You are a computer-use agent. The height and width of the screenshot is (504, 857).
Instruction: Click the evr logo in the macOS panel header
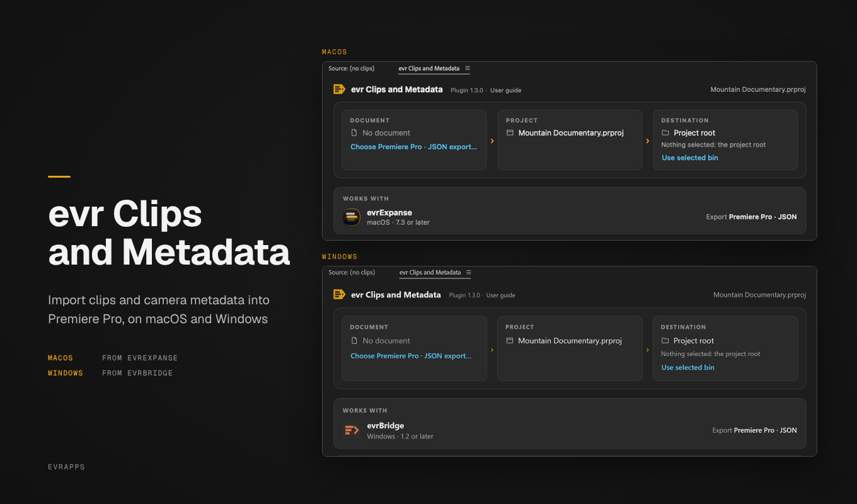[339, 89]
